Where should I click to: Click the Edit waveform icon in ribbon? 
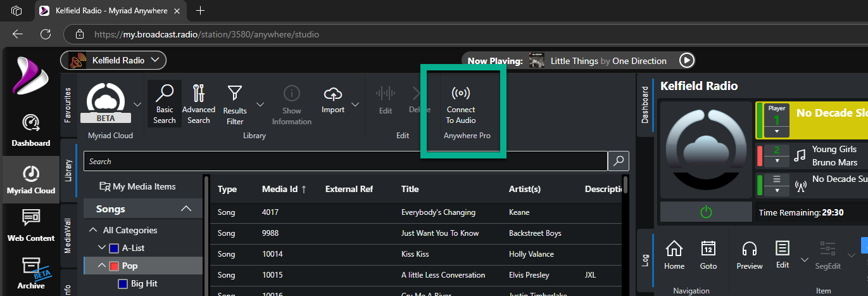pyautogui.click(x=386, y=94)
